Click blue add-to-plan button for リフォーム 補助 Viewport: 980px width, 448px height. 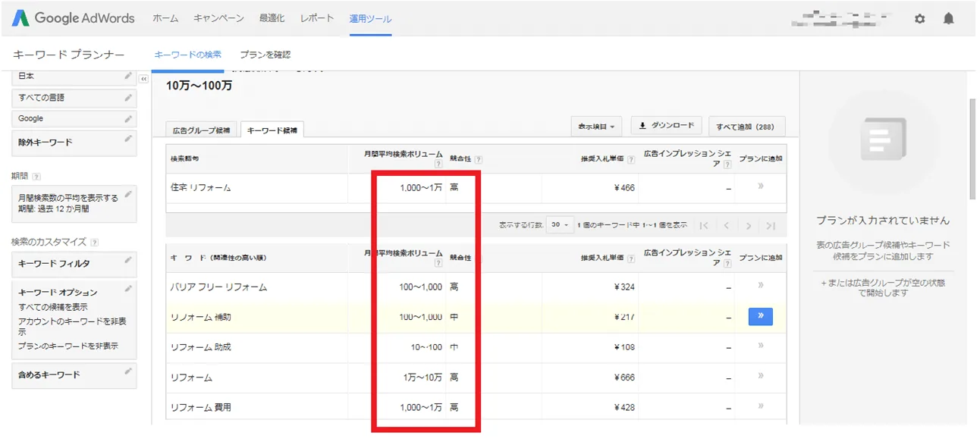pos(760,317)
